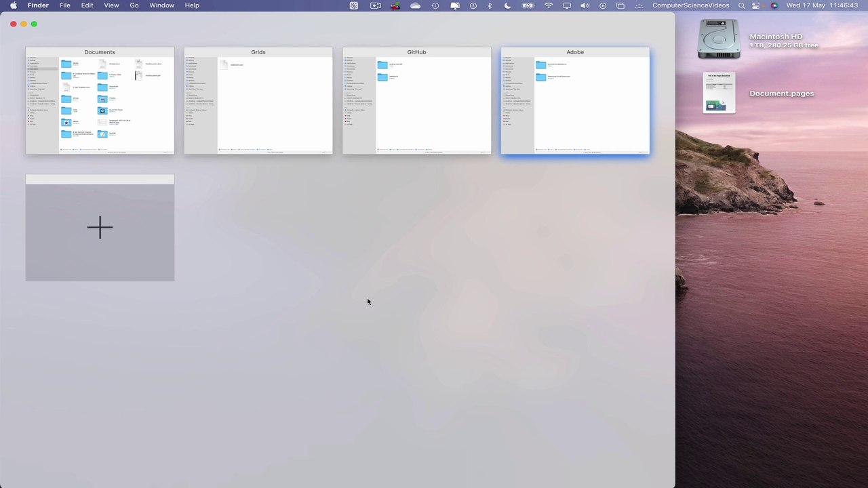Click the Now Playing play-circle icon
The width and height of the screenshot is (868, 488).
pos(603,5)
